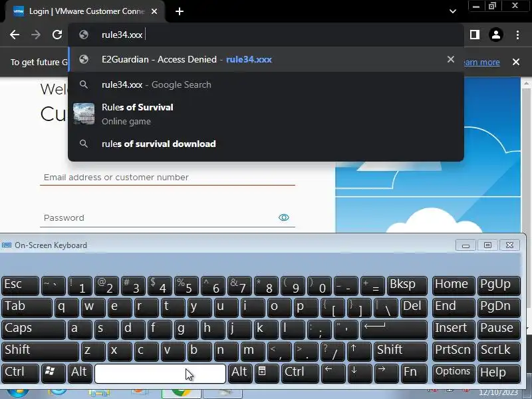Click the left arrow key
Viewport: 532px width, 399px height.
(x=333, y=373)
